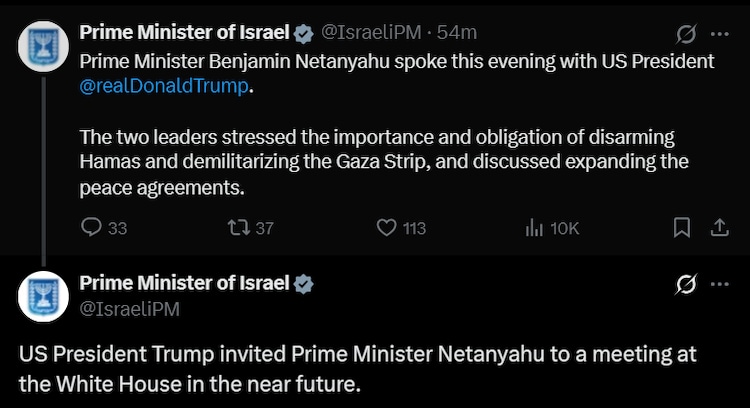This screenshot has width=750, height=408.
Task: Open Prime Minister of Israel name in second post
Action: [x=184, y=284]
